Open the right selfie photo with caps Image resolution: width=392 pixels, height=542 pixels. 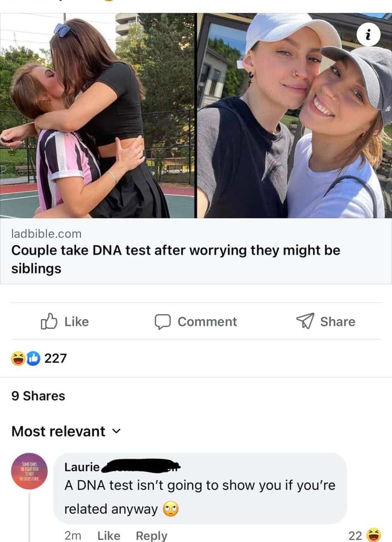pos(294,116)
